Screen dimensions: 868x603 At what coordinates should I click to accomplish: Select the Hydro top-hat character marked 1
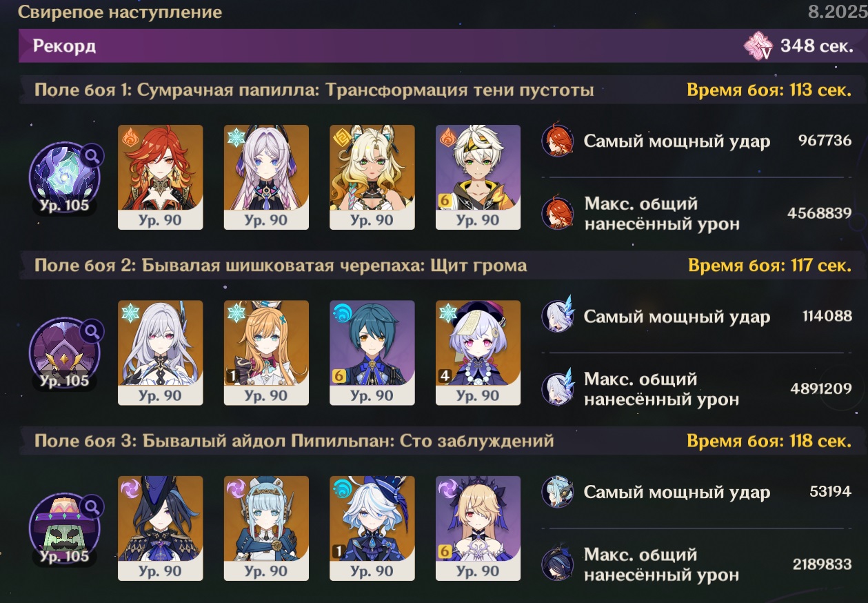[372, 528]
